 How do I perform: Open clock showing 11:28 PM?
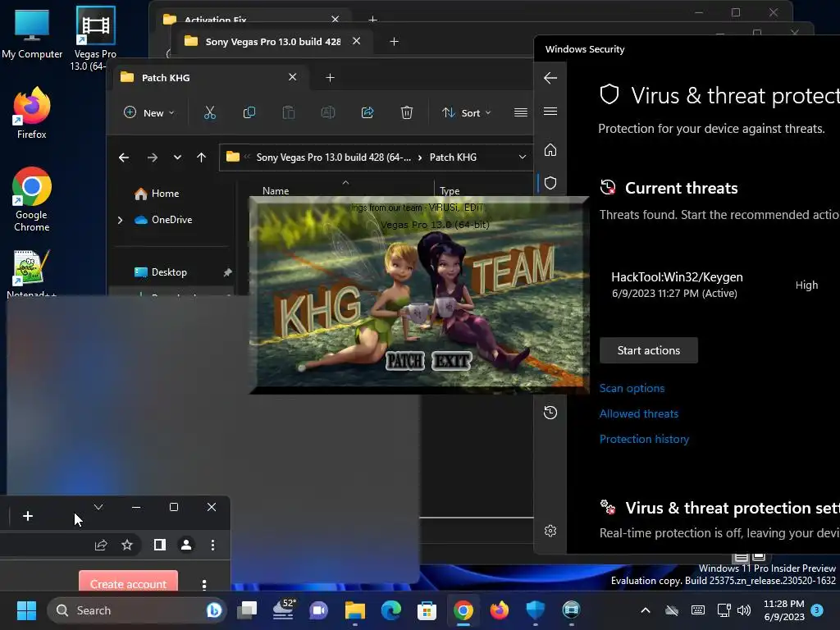pos(783,610)
